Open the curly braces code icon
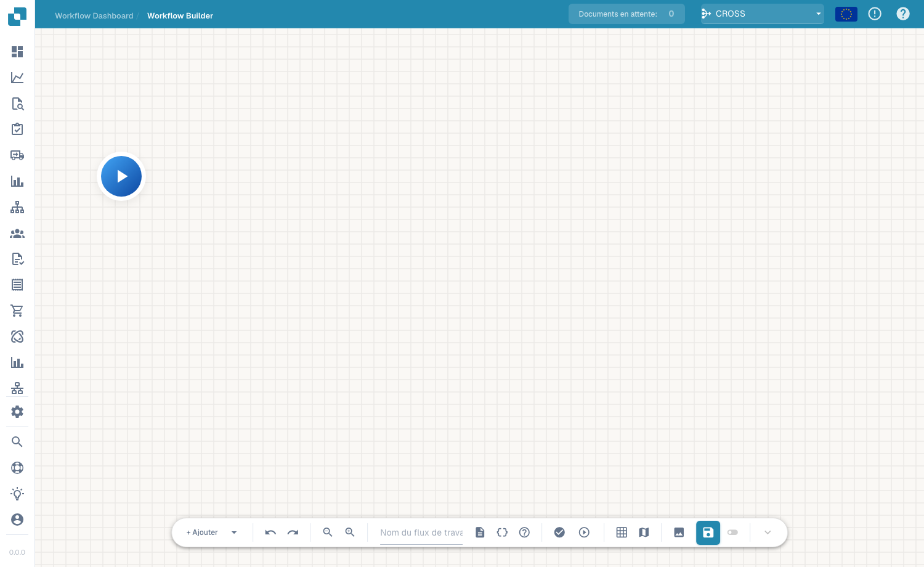 (502, 532)
